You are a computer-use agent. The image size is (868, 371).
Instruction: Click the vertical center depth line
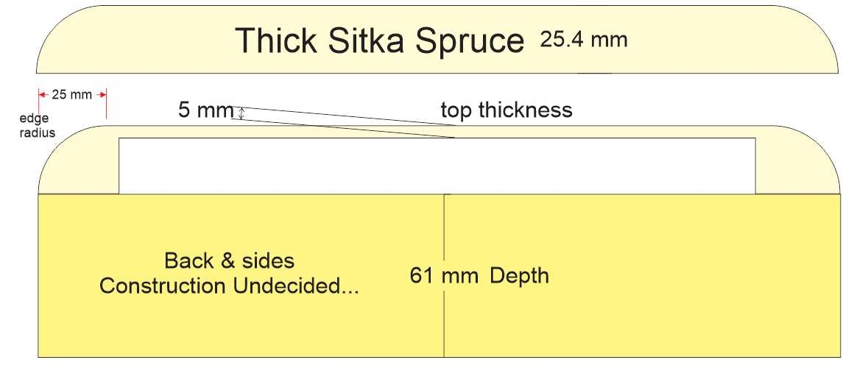pos(445,276)
